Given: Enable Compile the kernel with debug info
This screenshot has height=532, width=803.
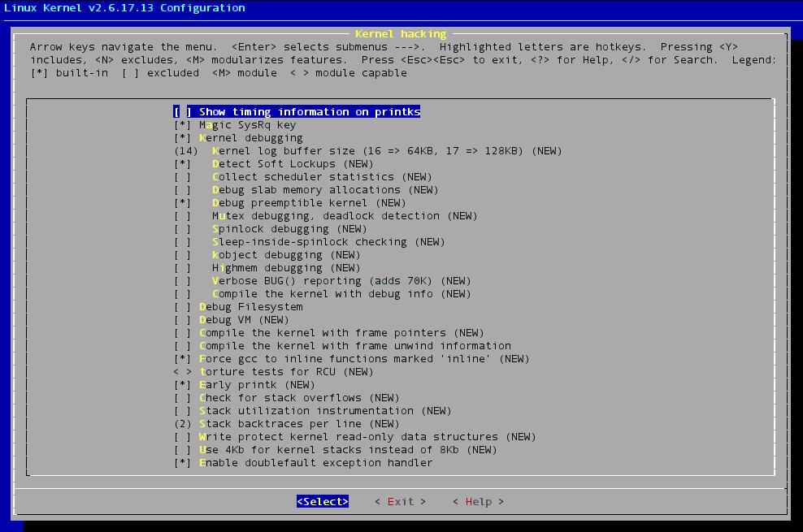Looking at the screenshot, I should 322,294.
